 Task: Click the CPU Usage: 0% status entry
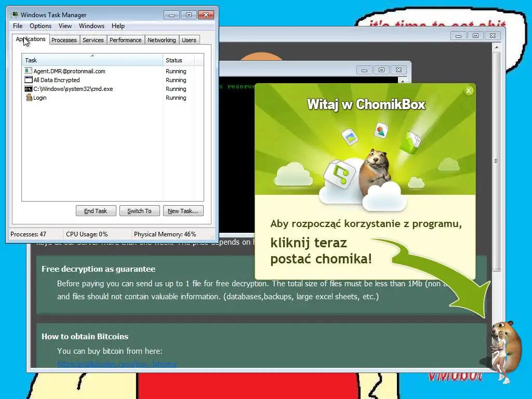tap(87, 234)
